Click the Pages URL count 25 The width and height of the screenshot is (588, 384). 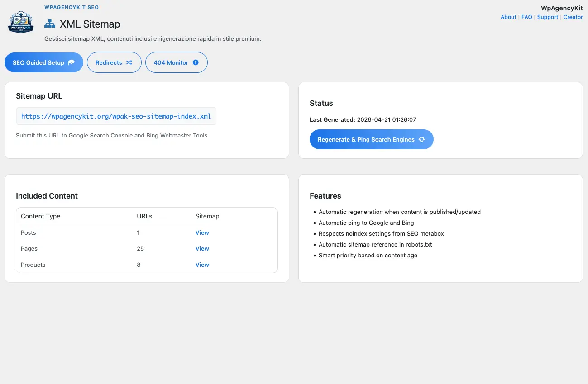140,249
